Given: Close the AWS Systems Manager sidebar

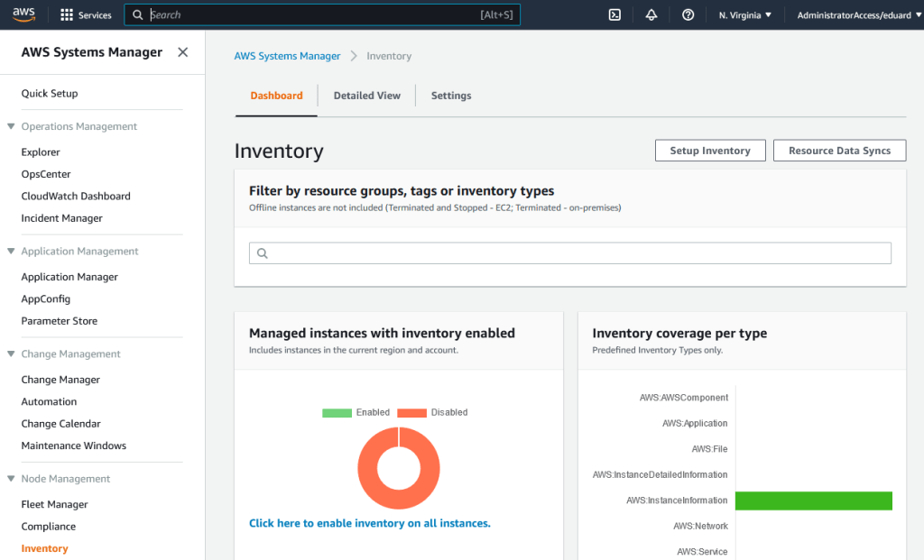Looking at the screenshot, I should (183, 52).
